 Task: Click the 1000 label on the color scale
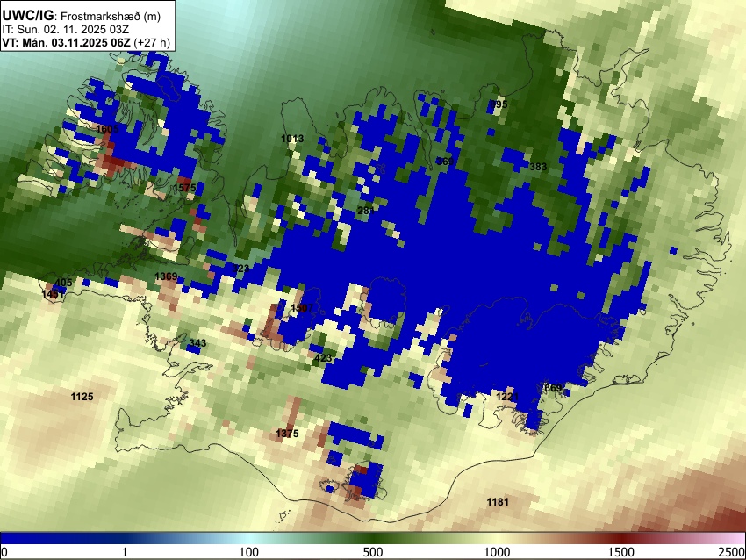pos(497,552)
